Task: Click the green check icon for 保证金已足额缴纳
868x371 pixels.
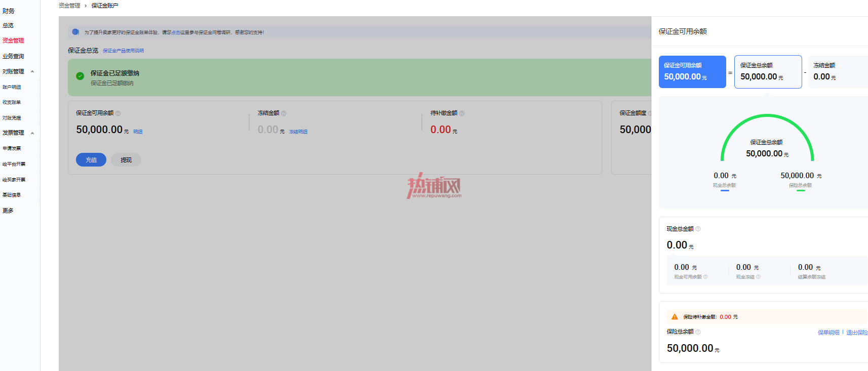Action: coord(80,76)
